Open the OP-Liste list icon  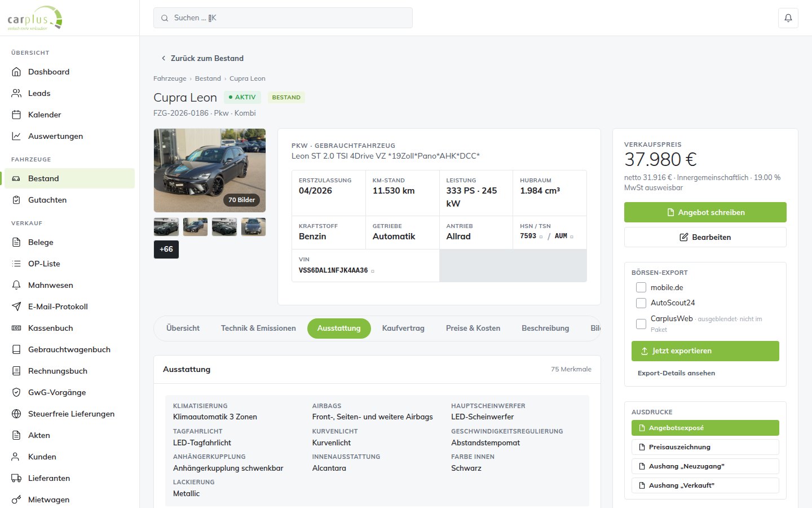[16, 264]
